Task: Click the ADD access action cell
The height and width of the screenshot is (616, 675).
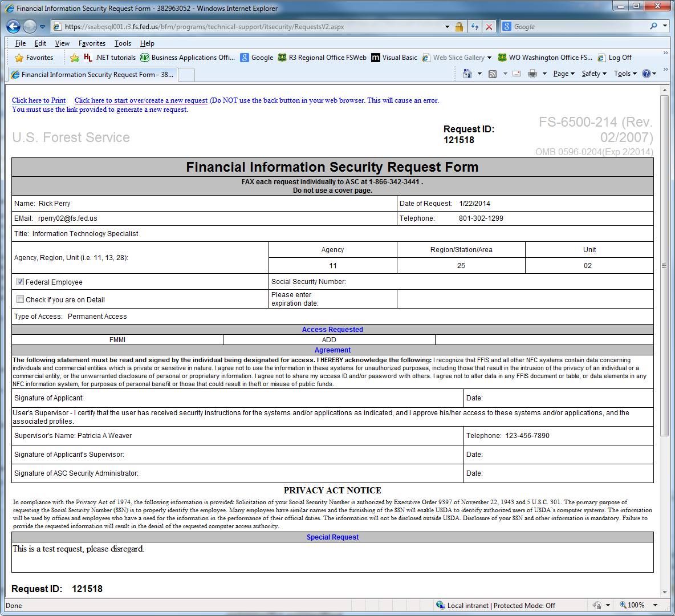Action: [329, 340]
